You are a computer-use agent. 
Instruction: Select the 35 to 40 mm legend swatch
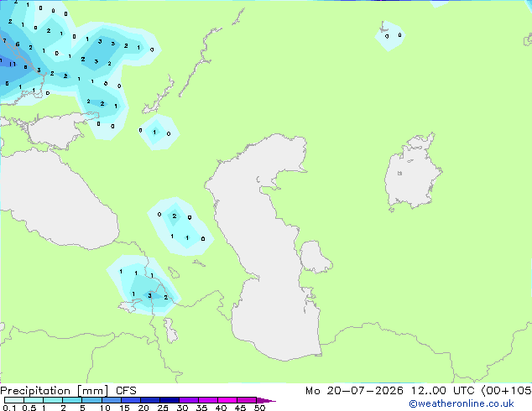coord(208,400)
